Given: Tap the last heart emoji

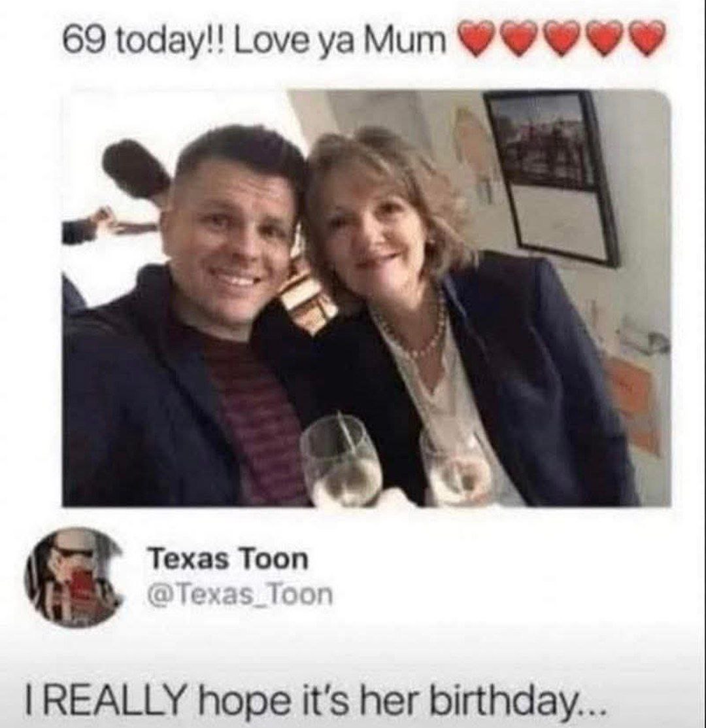Looking at the screenshot, I should pyautogui.click(x=648, y=37).
